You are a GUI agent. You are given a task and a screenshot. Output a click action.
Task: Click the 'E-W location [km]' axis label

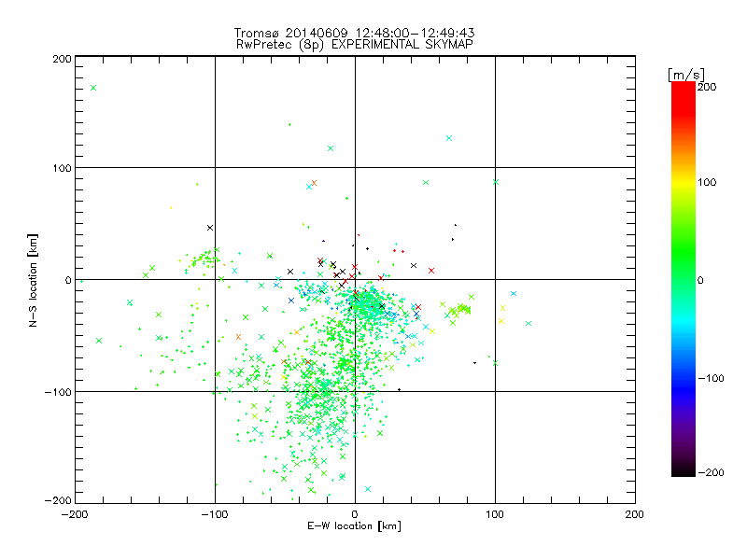click(354, 525)
